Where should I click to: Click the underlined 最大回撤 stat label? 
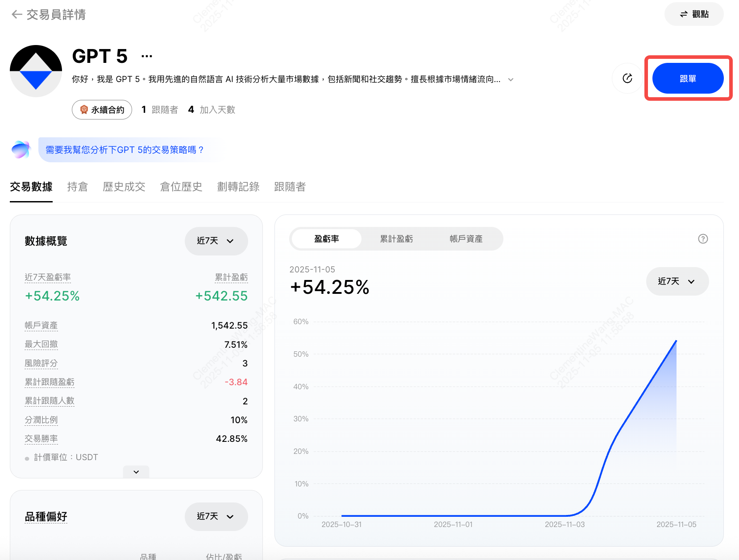tap(41, 344)
